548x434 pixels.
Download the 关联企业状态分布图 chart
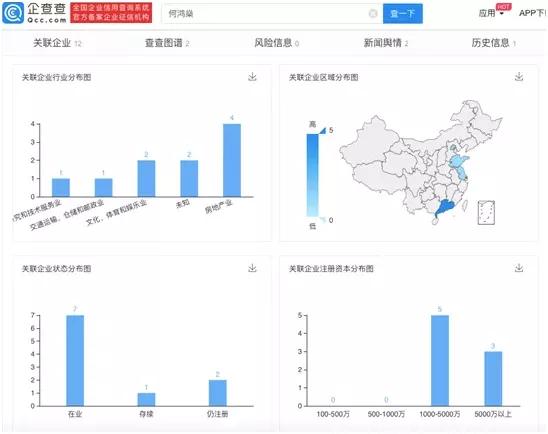[252, 268]
